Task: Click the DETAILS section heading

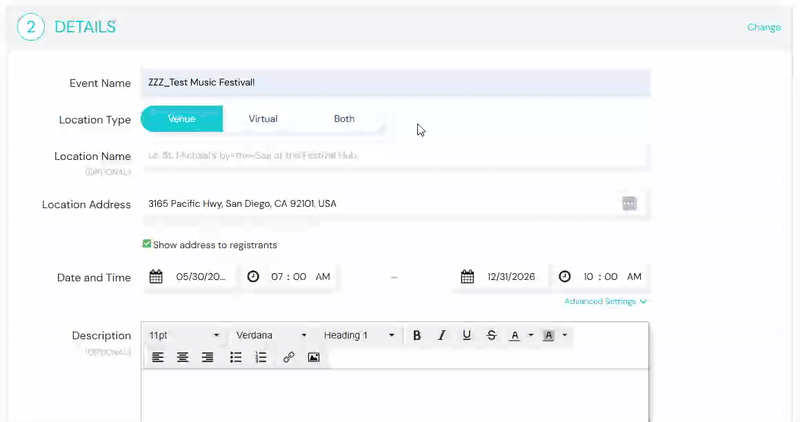Action: [x=85, y=27]
